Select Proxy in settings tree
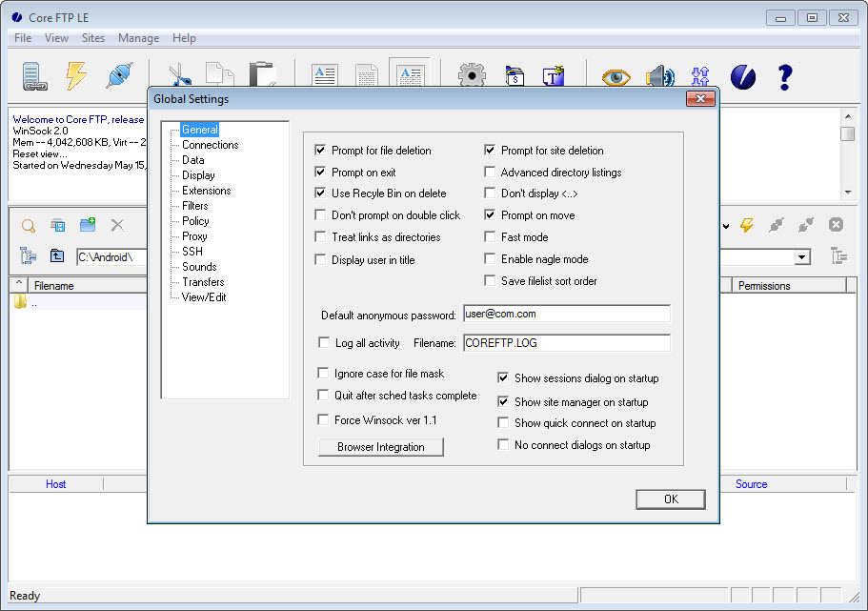Screen dimensions: 868x611 (194, 236)
